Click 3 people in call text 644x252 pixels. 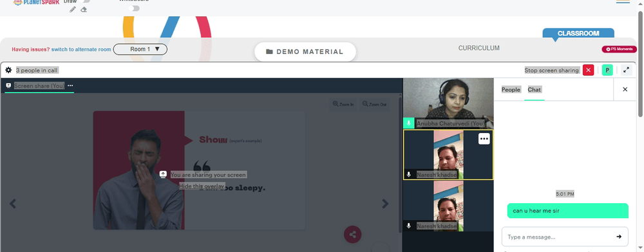tap(37, 71)
